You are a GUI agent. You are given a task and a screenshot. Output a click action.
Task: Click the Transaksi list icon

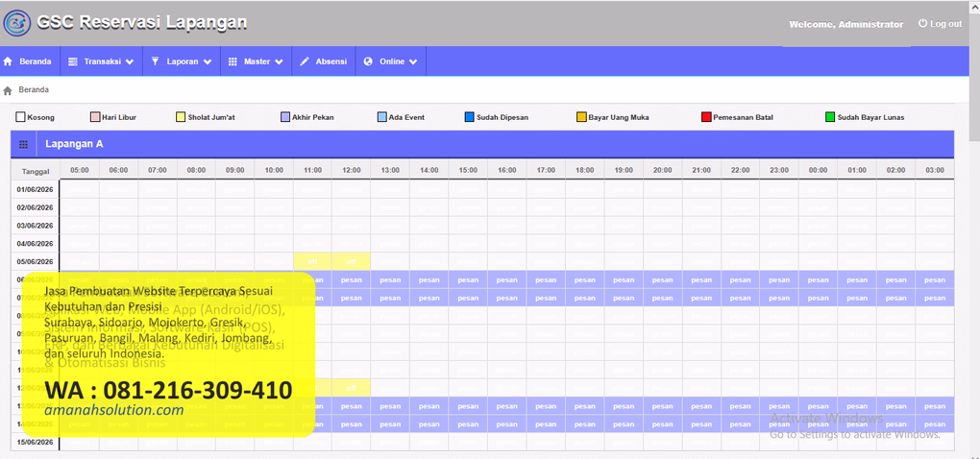(73, 61)
